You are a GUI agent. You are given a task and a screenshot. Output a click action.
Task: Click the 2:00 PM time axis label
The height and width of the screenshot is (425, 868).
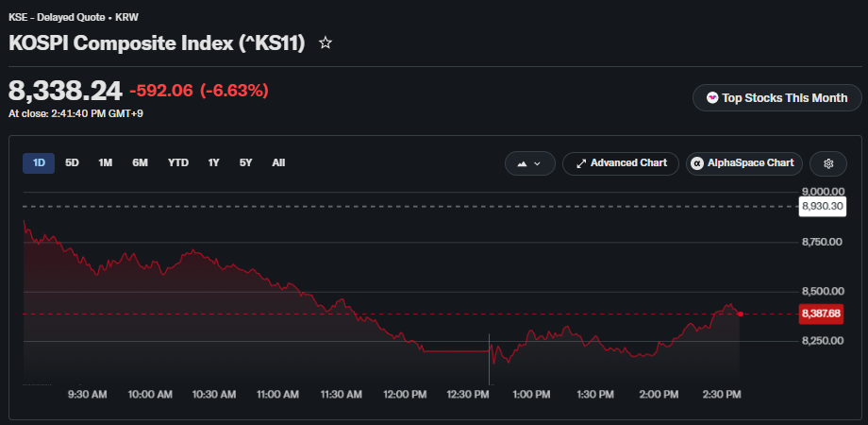[x=659, y=395]
